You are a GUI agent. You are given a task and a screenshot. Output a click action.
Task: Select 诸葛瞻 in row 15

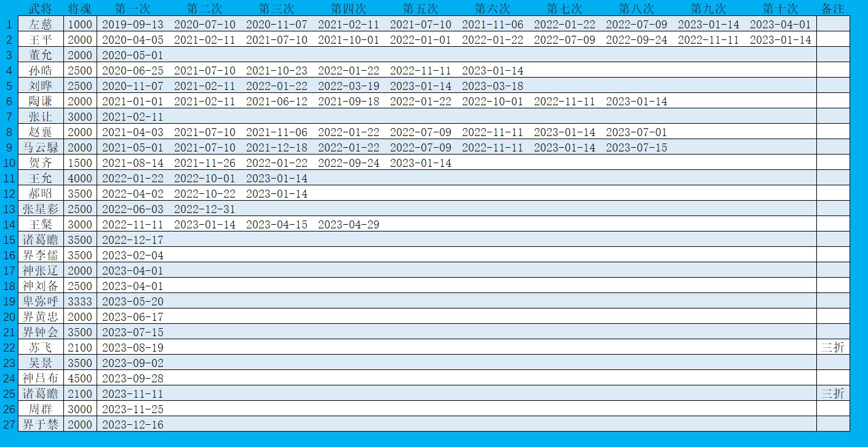(41, 240)
